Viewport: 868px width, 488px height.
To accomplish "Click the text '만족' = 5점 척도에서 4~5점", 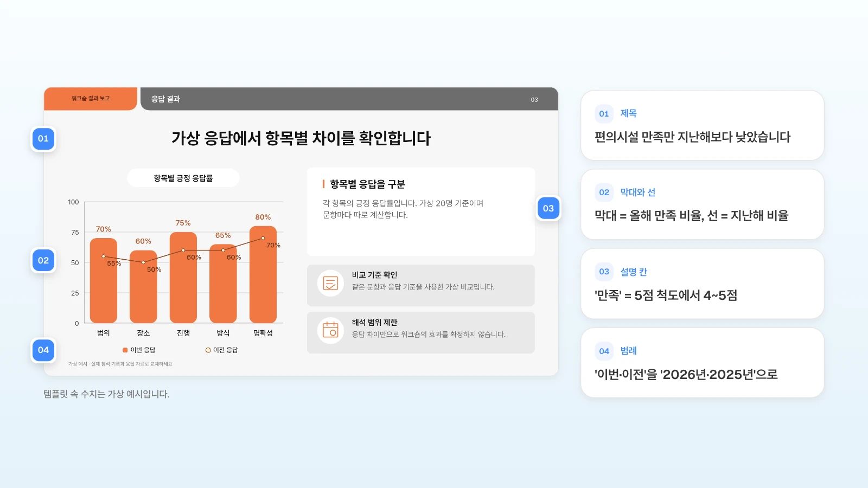I will tap(666, 296).
